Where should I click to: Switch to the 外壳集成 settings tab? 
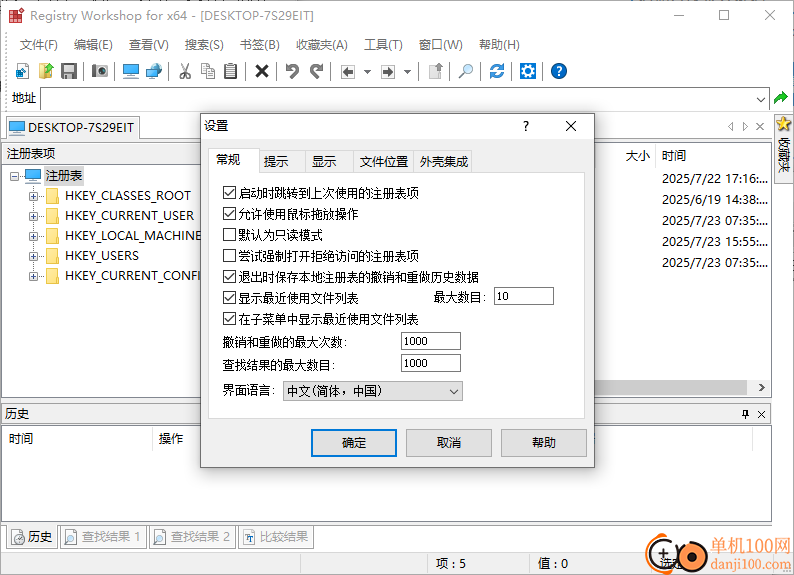(x=444, y=161)
